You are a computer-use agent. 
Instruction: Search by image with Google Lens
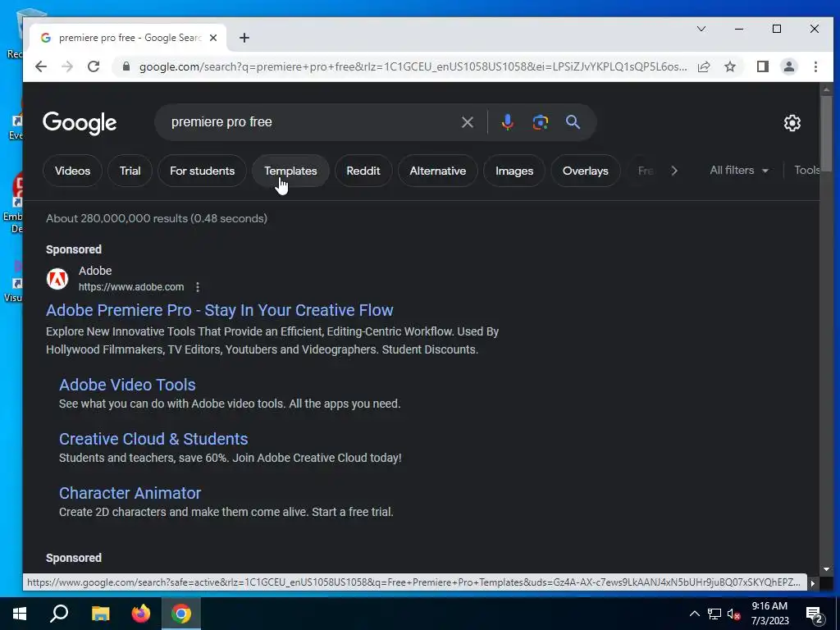(540, 122)
